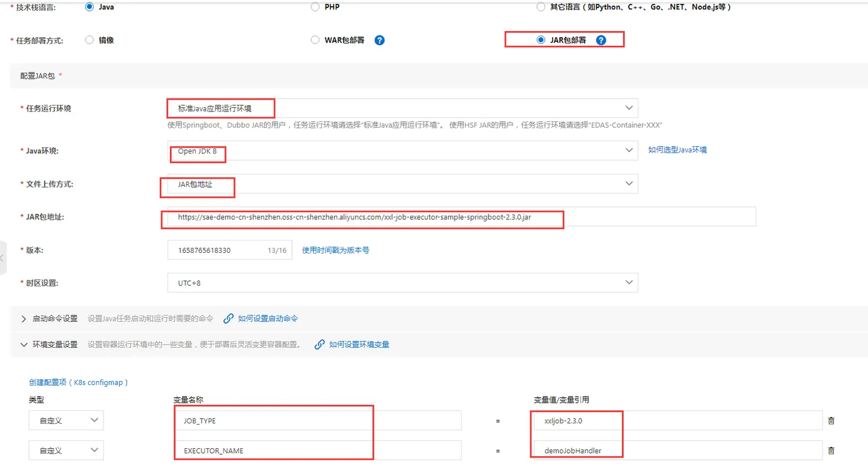
Task: Click the 类型 column header
Action: (37, 400)
